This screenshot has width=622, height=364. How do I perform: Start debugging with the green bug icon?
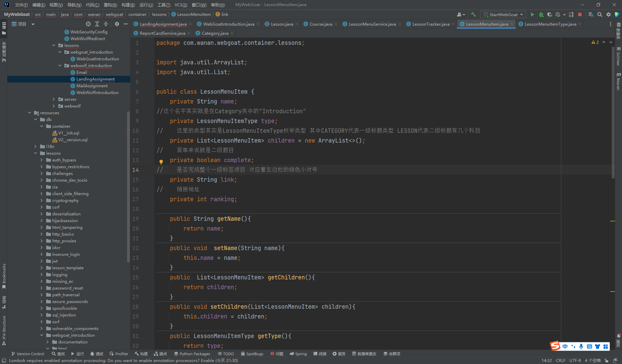coord(541,14)
